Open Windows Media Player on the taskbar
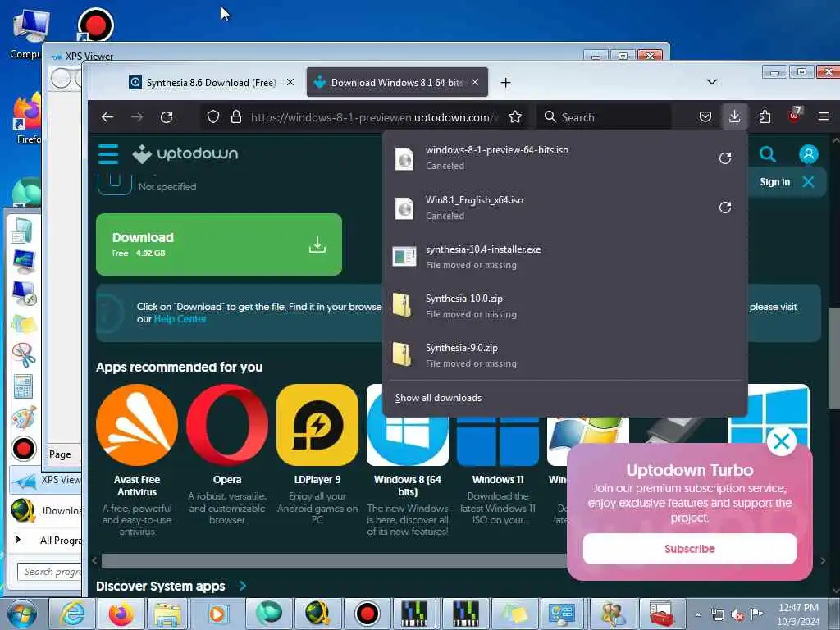Viewport: 840px width, 630px height. (x=217, y=614)
